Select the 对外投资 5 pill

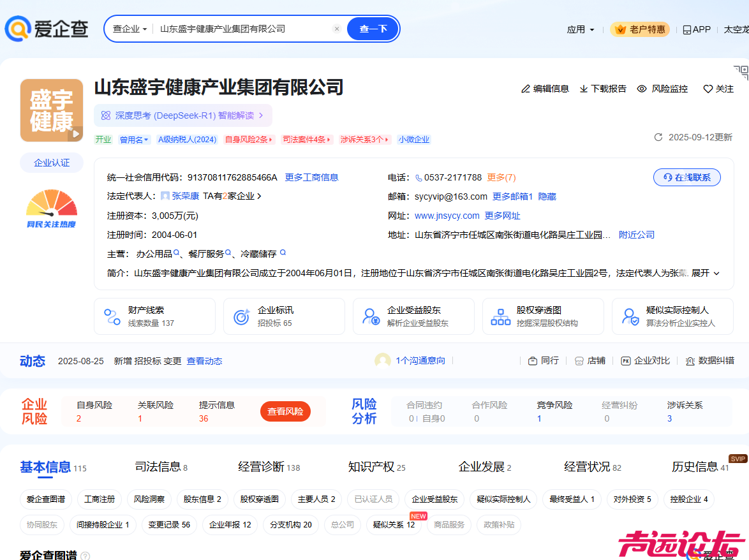coord(632,499)
